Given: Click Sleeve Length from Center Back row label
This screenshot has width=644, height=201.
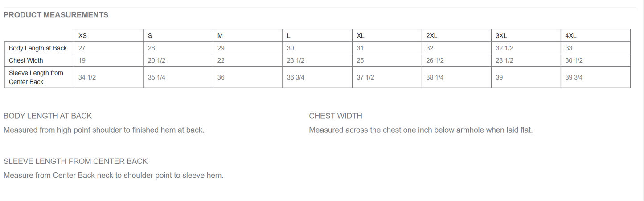Looking at the screenshot, I should click(x=36, y=77).
